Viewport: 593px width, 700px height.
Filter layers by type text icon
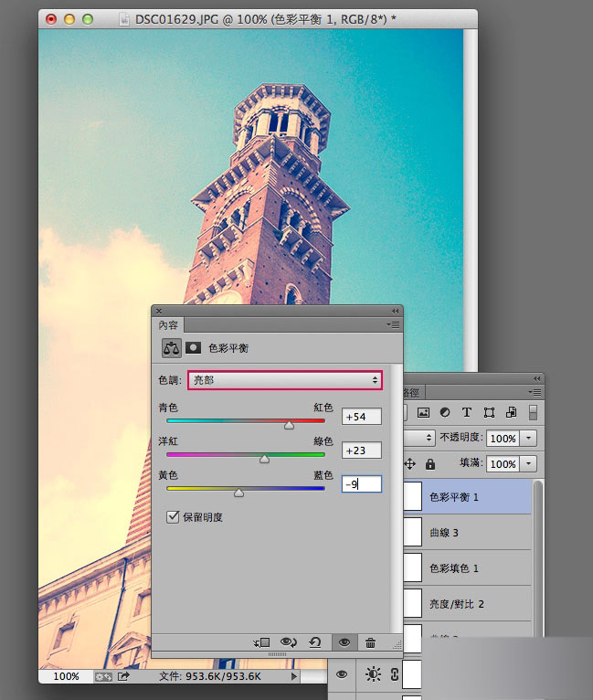pyautogui.click(x=467, y=412)
